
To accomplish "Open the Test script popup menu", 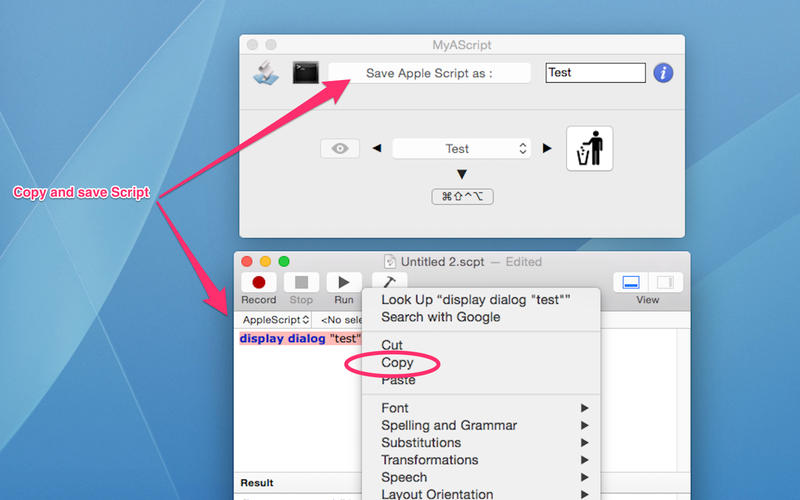I will coord(462,148).
